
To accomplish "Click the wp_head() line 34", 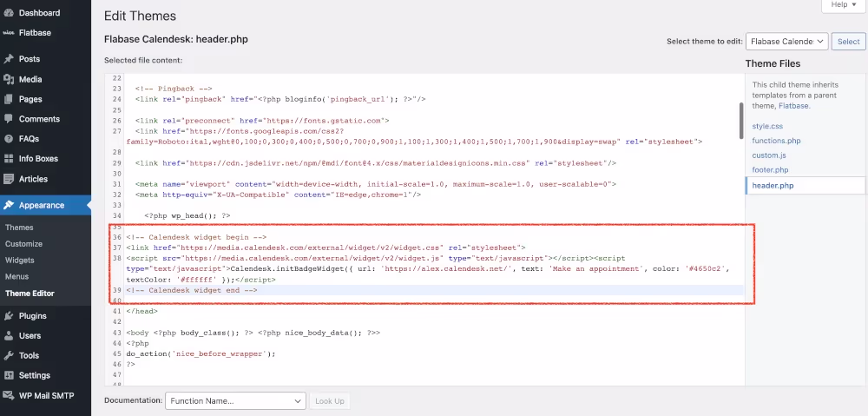I will point(187,215).
